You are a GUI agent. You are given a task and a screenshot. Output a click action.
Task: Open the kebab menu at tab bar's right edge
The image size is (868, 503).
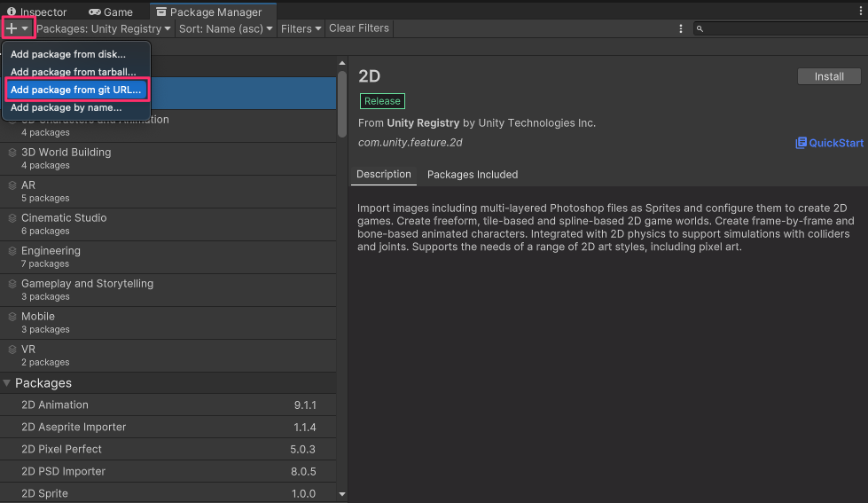[861, 11]
